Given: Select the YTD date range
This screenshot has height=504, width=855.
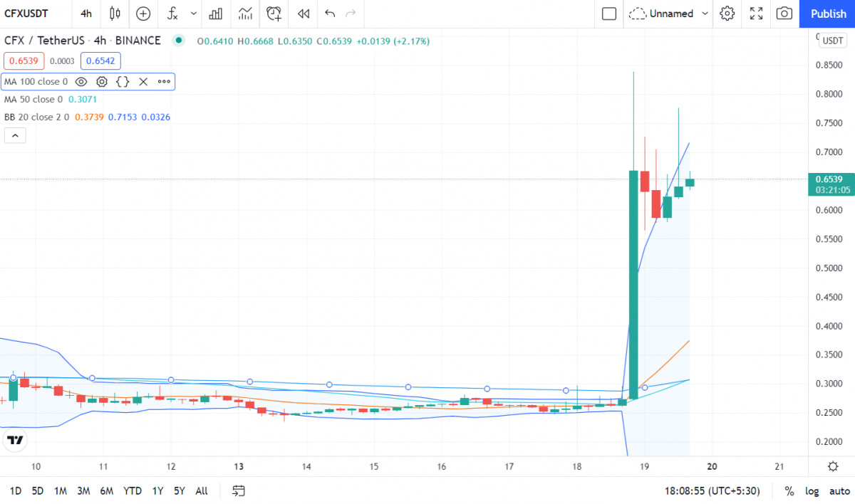Looking at the screenshot, I should coord(133,491).
